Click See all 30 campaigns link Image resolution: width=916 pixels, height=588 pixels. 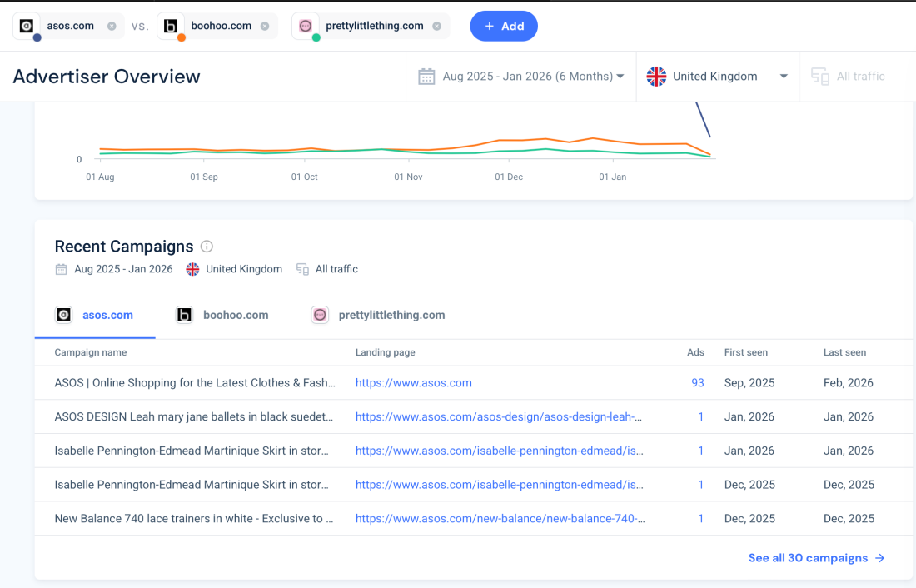click(816, 558)
